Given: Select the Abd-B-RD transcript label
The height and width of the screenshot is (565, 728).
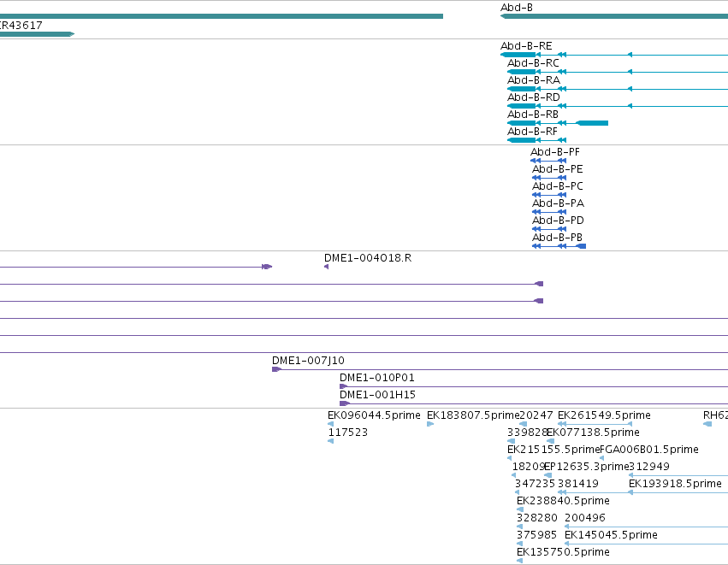Looking at the screenshot, I should (534, 97).
